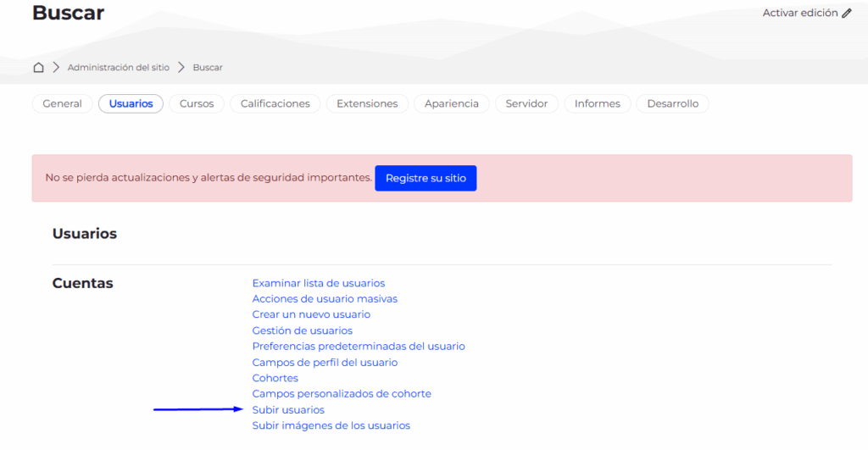
Task: Switch to the Servidor tab
Action: coord(526,103)
